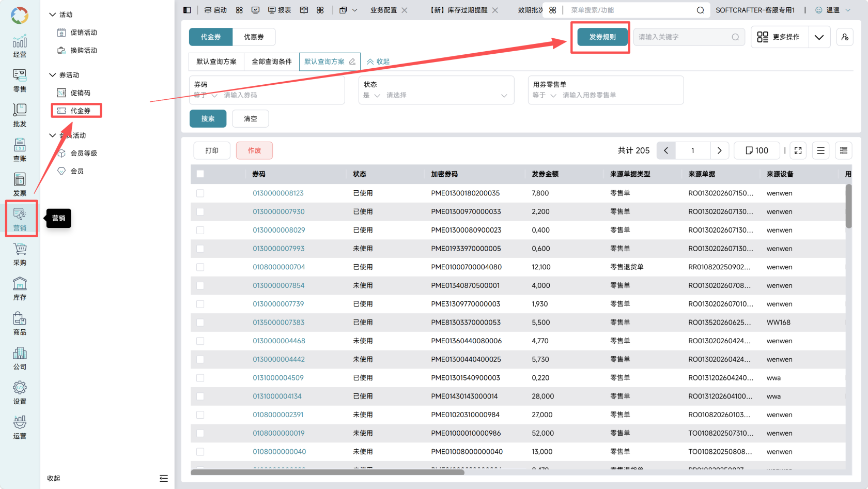This screenshot has height=489, width=868.
Task: Select the 发票 invoice sidebar icon
Action: [x=20, y=184]
